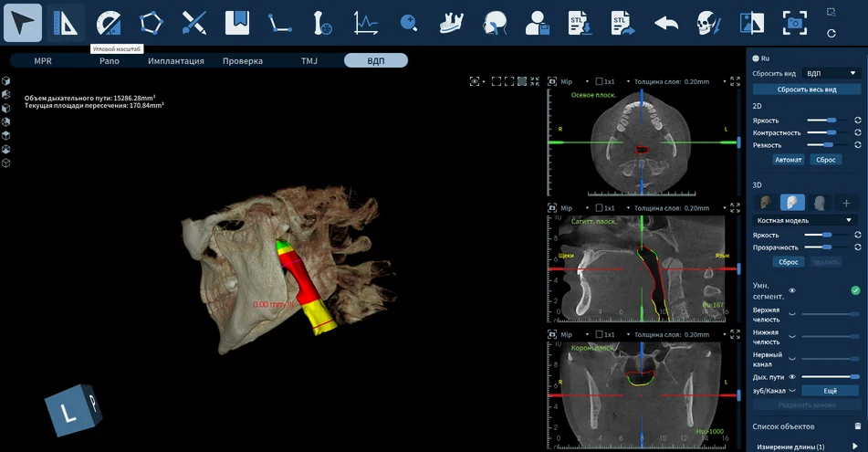This screenshot has height=452, width=868.
Task: Import STL file with down arrow
Action: 580,23
